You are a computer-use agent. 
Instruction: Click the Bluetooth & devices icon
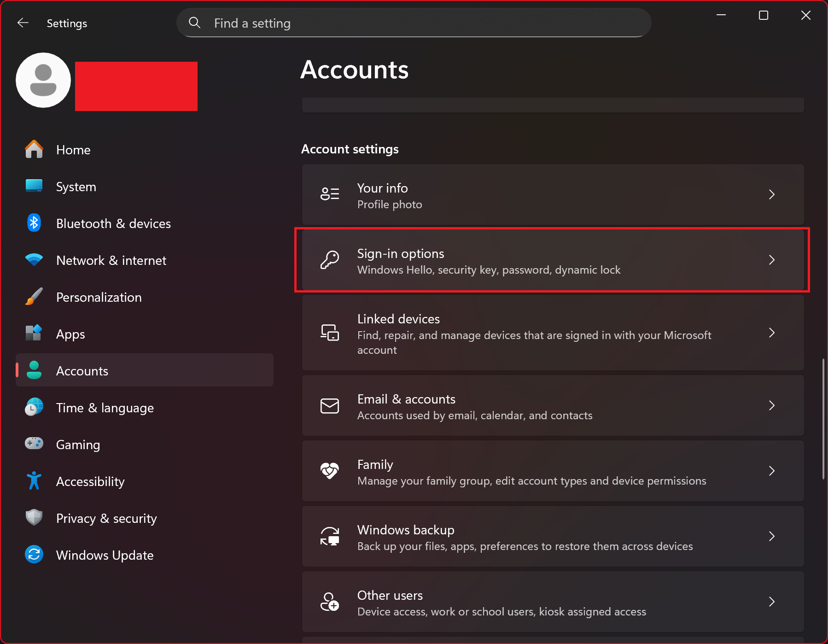pos(34,223)
